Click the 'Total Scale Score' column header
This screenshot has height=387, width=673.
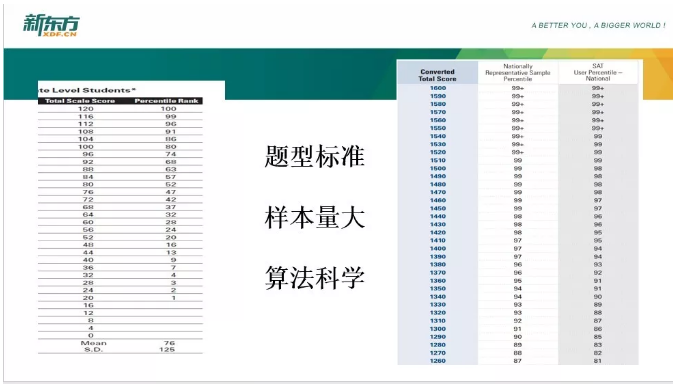pyautogui.click(x=80, y=101)
